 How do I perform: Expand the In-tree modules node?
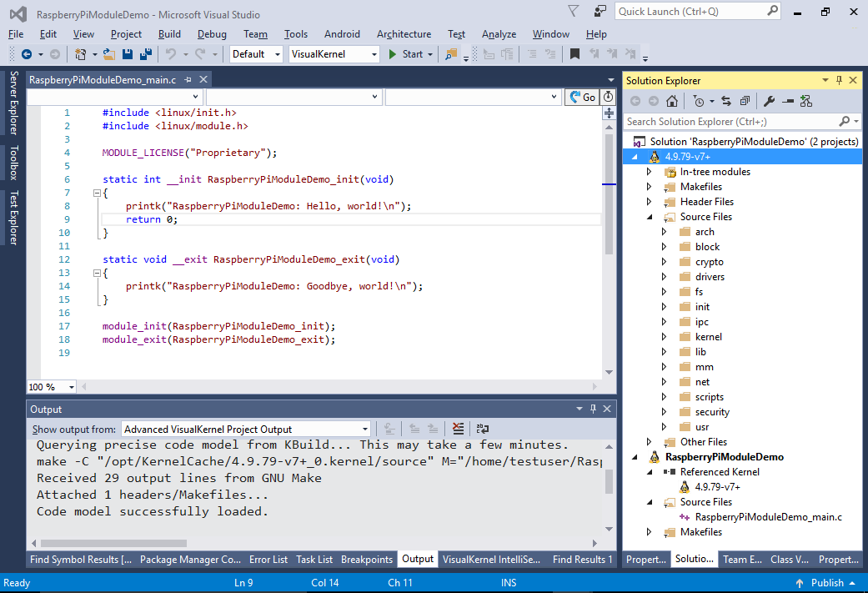coord(650,172)
